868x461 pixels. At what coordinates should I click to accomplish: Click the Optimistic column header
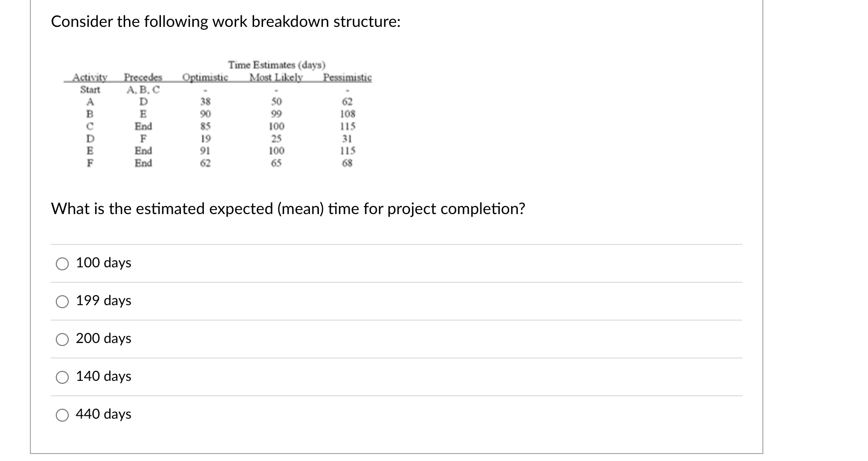[205, 77]
